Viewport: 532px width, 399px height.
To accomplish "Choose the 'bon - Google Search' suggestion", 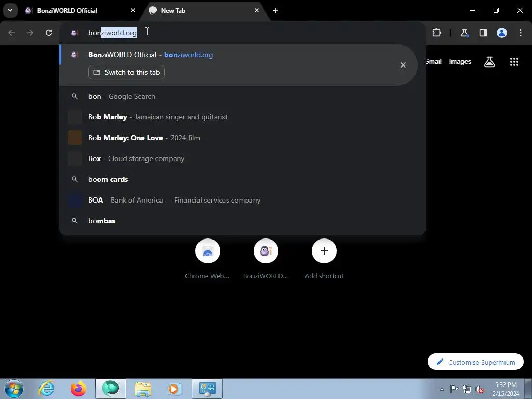I will pos(242,96).
